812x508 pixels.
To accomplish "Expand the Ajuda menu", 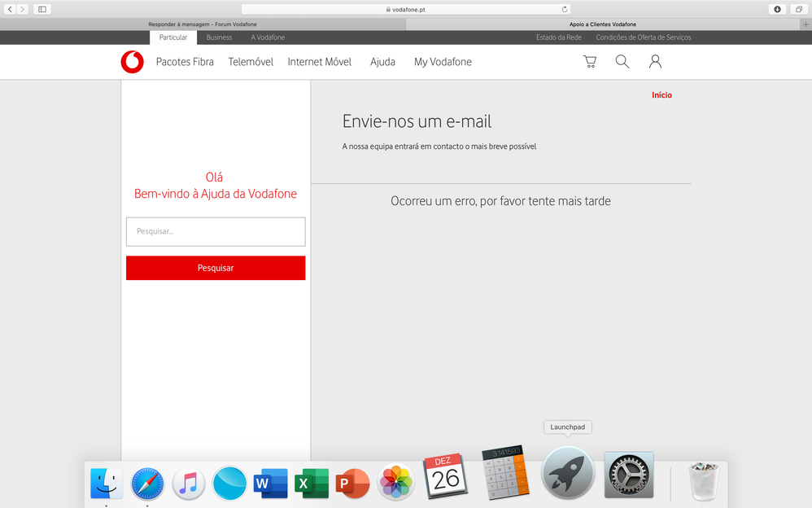I will pyautogui.click(x=382, y=62).
